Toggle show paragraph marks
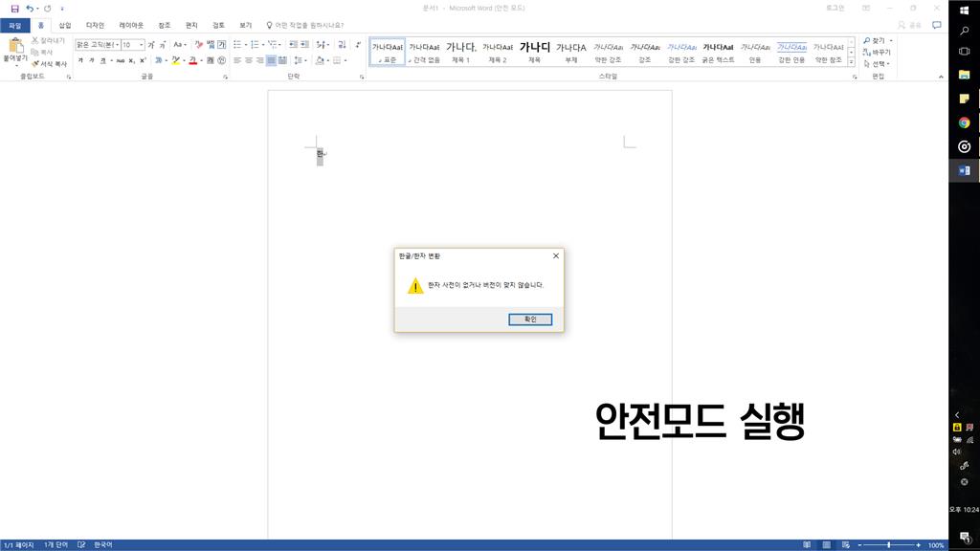The image size is (980, 551). click(358, 44)
